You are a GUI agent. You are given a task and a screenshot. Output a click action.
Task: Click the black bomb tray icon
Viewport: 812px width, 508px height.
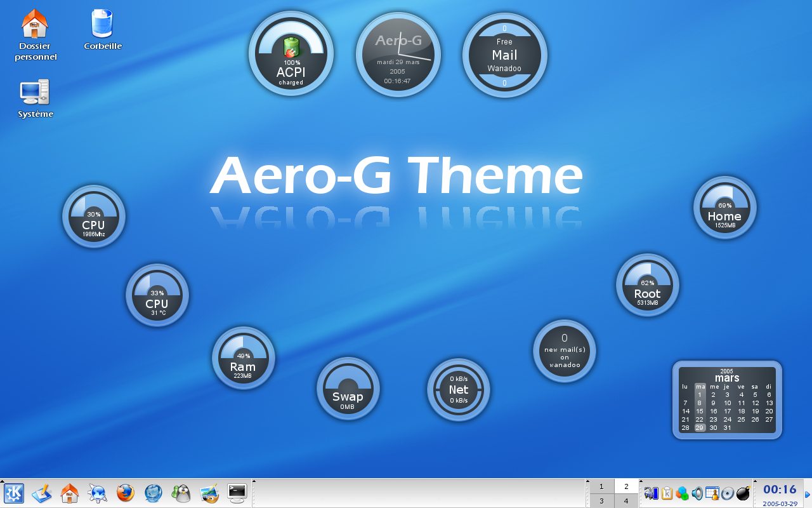tap(743, 492)
